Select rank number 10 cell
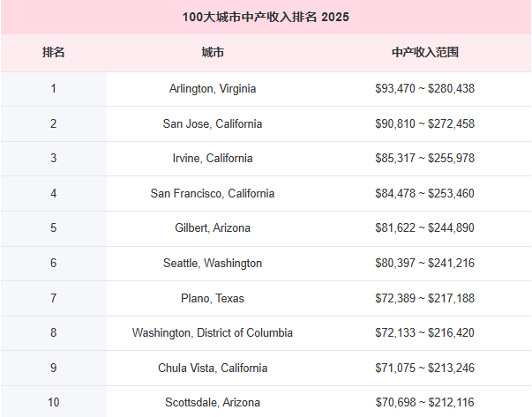Screen dimensions: 532x417 click(x=53, y=403)
